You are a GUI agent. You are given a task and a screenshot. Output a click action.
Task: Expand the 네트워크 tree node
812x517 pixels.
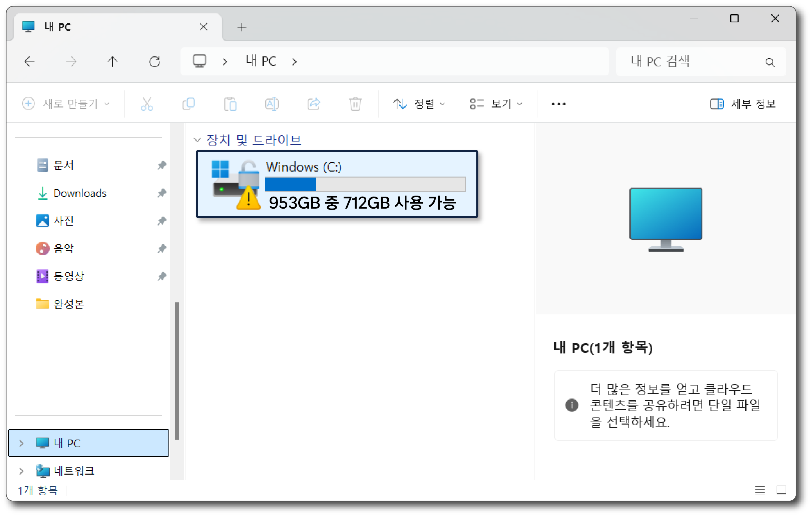point(21,471)
